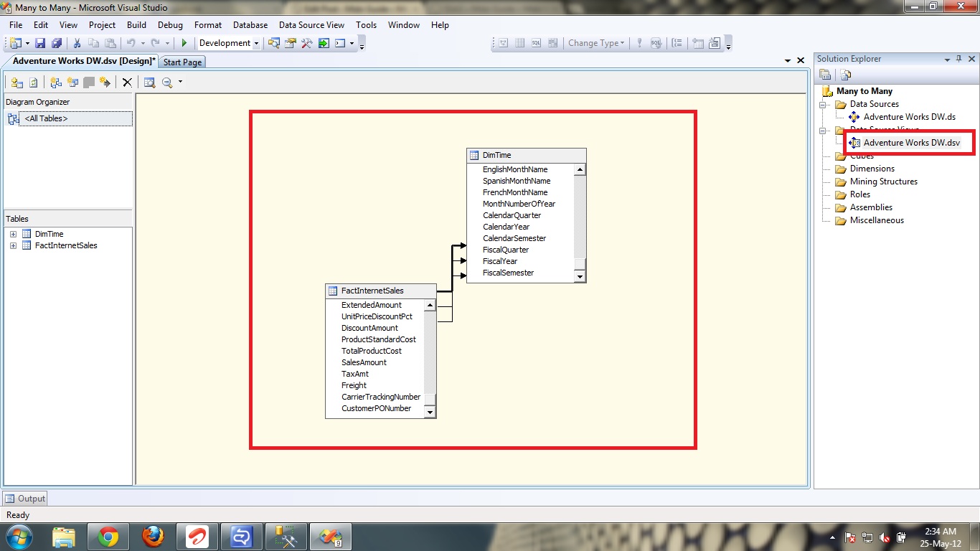Open Find Table using the magnifier icon
Image resolution: width=980 pixels, height=551 pixels.
pyautogui.click(x=149, y=83)
